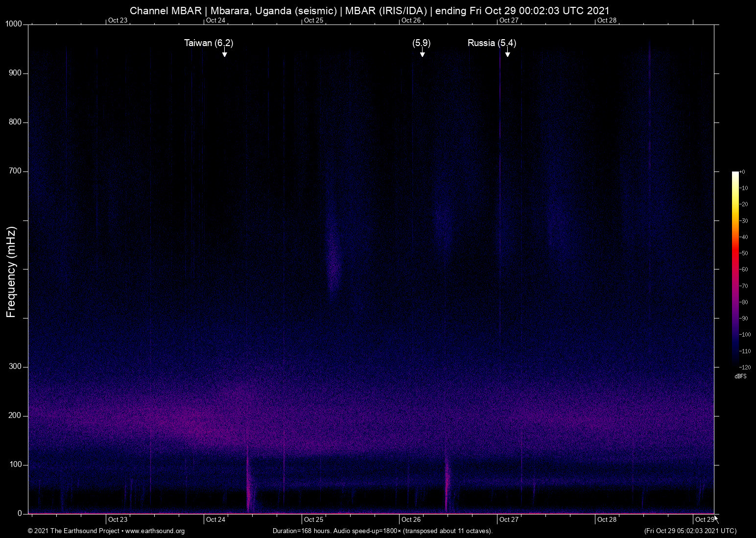Click the 1000 tick label on the frequency axis
Screen dimensions: 756x538
tap(13, 24)
